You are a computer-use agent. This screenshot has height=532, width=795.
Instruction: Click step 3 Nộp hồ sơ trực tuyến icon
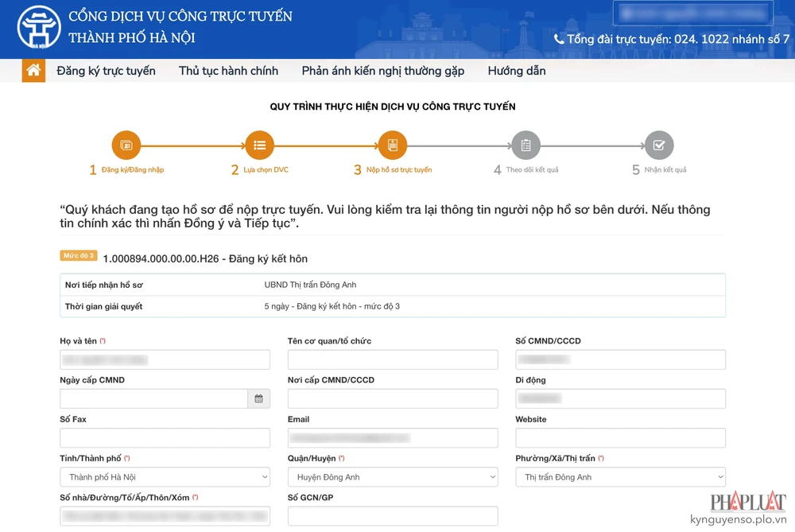(392, 146)
